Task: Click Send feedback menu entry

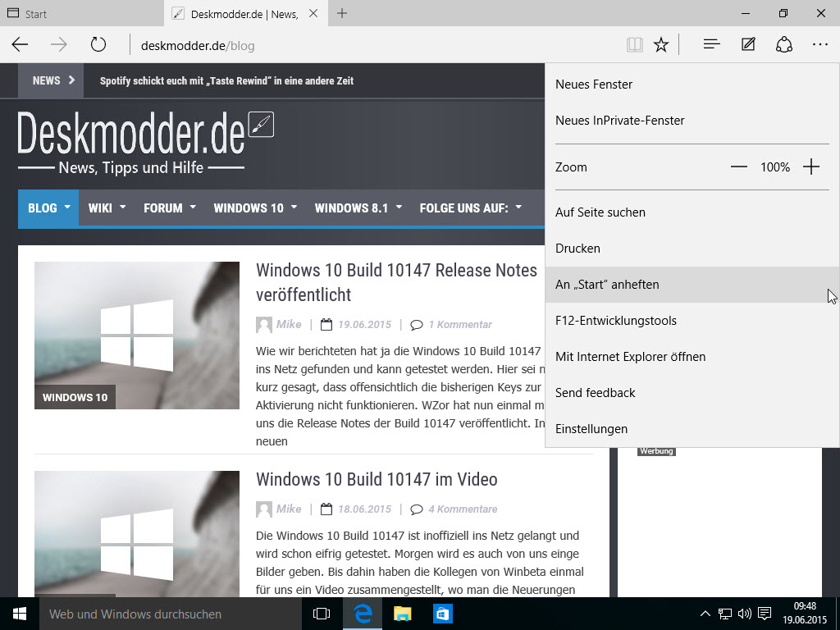Action: (x=692, y=393)
